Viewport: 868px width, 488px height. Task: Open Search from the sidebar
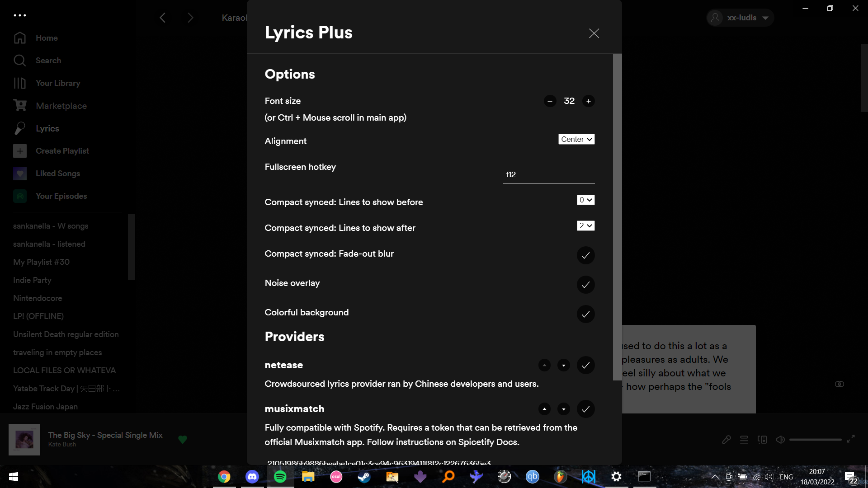click(x=48, y=60)
